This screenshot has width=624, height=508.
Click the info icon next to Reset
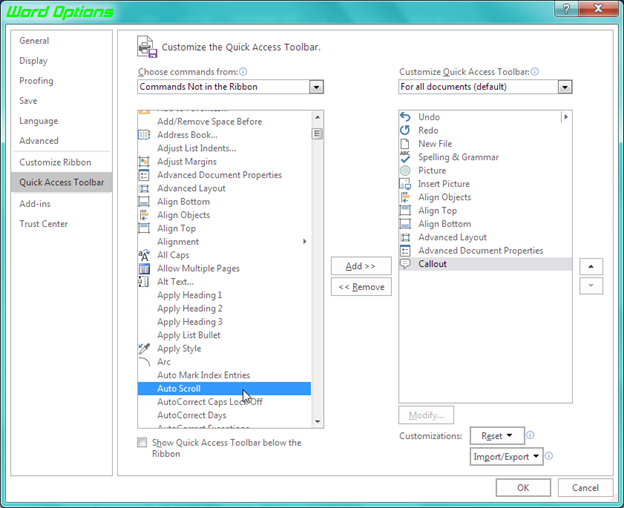coord(530,435)
